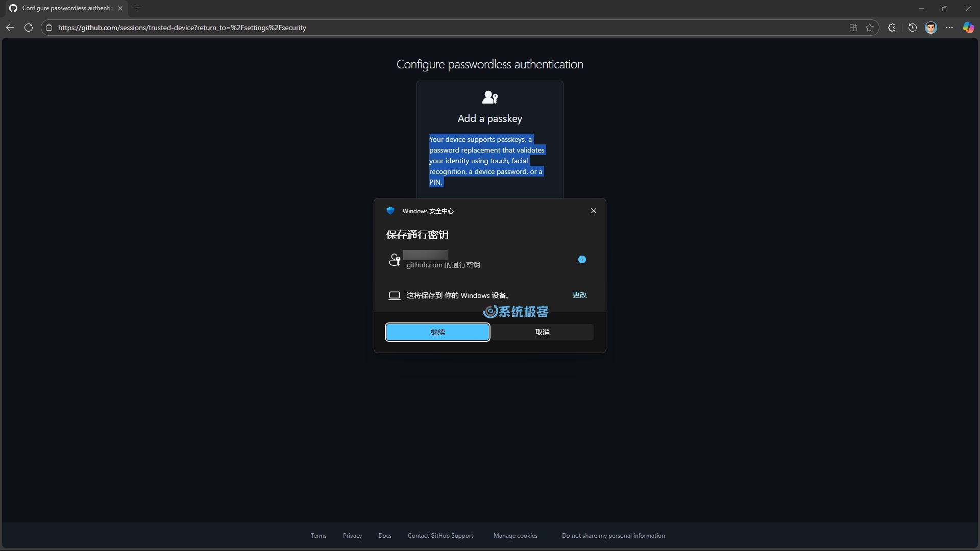Open the Contact GitHub Support link
Image resolution: width=980 pixels, height=551 pixels.
coord(440,536)
